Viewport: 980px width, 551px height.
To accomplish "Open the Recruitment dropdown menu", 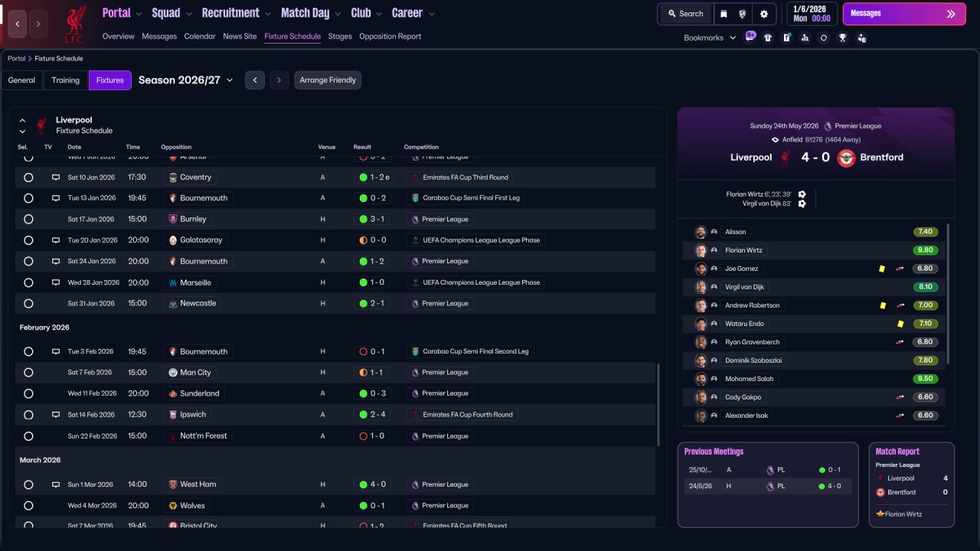I will point(237,13).
